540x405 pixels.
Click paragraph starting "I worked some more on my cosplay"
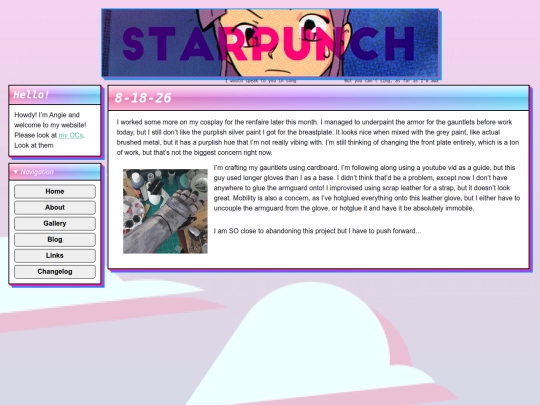[x=318, y=137]
